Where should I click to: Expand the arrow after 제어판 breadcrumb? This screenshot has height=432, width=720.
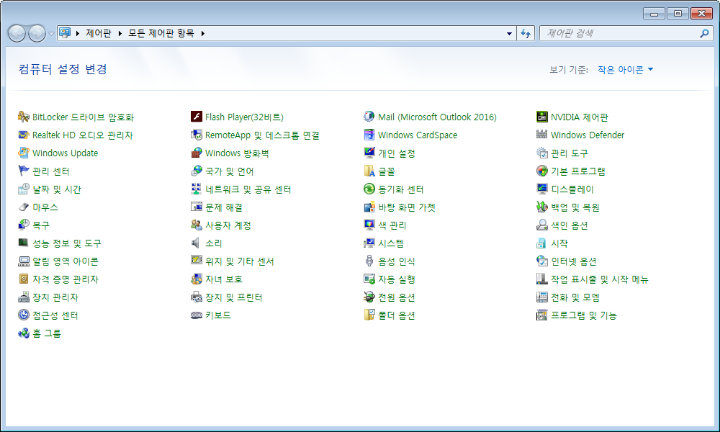120,33
